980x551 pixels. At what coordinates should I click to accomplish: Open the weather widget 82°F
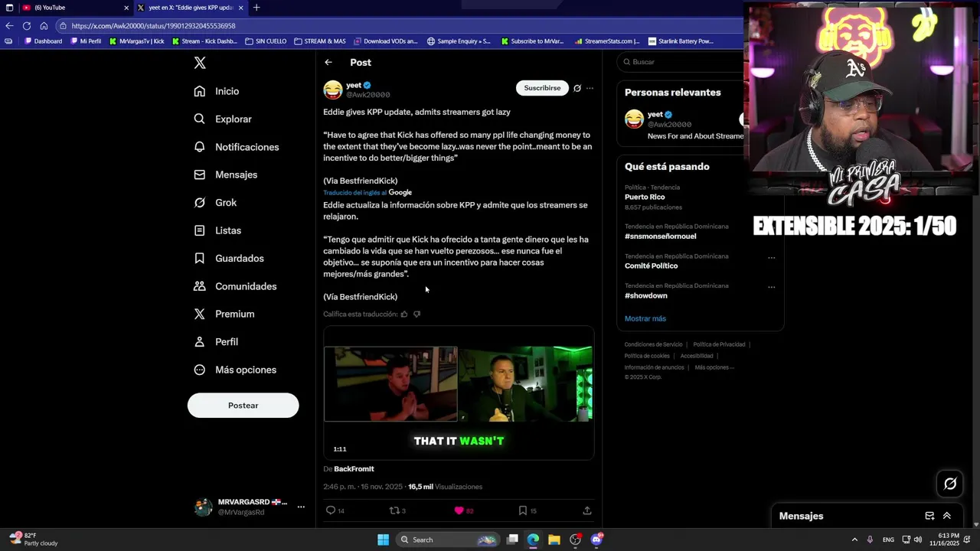(34, 540)
